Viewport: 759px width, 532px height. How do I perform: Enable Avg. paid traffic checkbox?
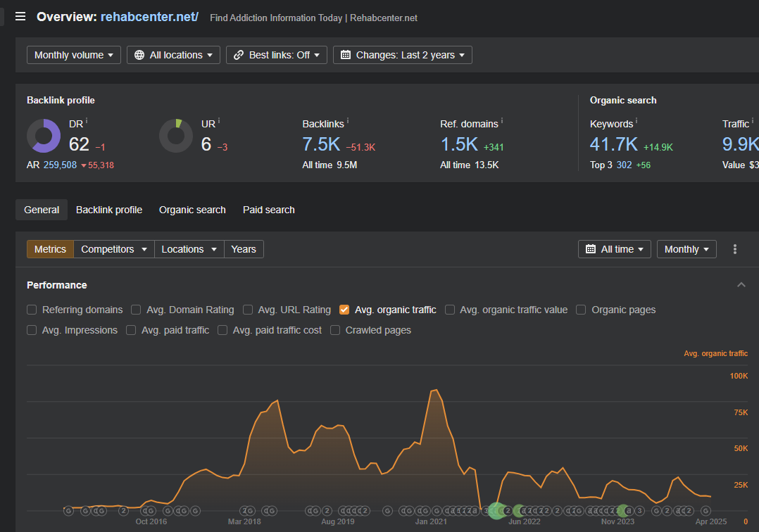click(x=131, y=330)
